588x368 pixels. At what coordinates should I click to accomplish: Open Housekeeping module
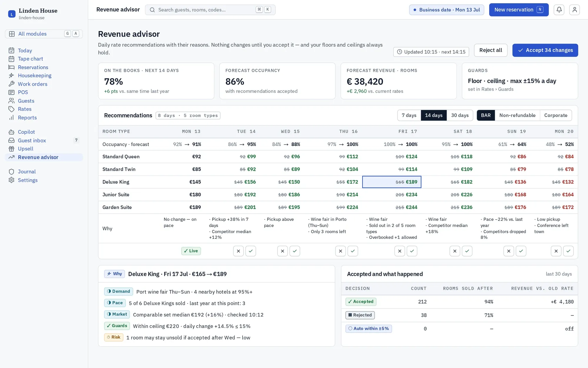(x=44, y=76)
